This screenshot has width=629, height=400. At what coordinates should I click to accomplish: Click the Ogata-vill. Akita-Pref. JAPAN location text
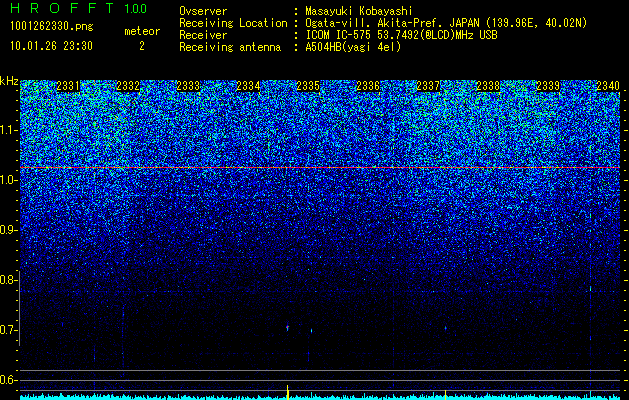(x=446, y=23)
